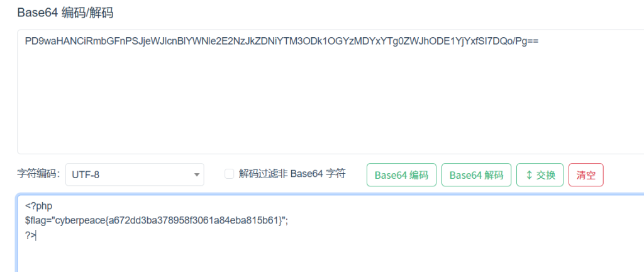The width and height of the screenshot is (644, 272).
Task: Place cursor after ?> in output
Action: point(36,236)
